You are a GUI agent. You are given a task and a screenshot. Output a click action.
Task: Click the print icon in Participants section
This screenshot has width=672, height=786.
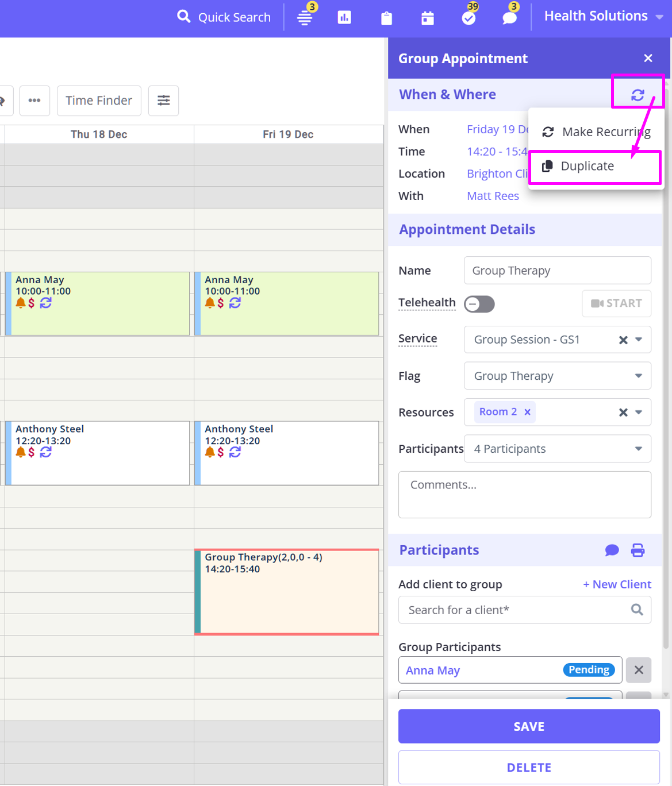pyautogui.click(x=638, y=550)
